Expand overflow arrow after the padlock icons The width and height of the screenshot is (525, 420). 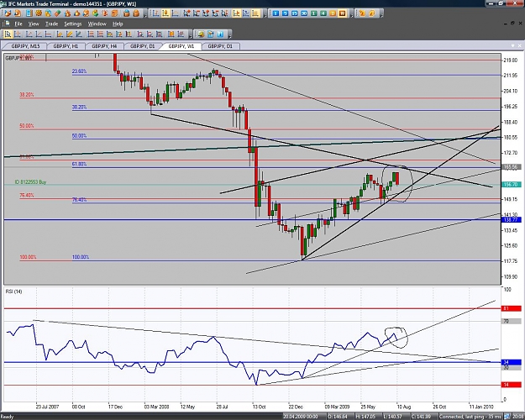pyautogui.click(x=145, y=15)
